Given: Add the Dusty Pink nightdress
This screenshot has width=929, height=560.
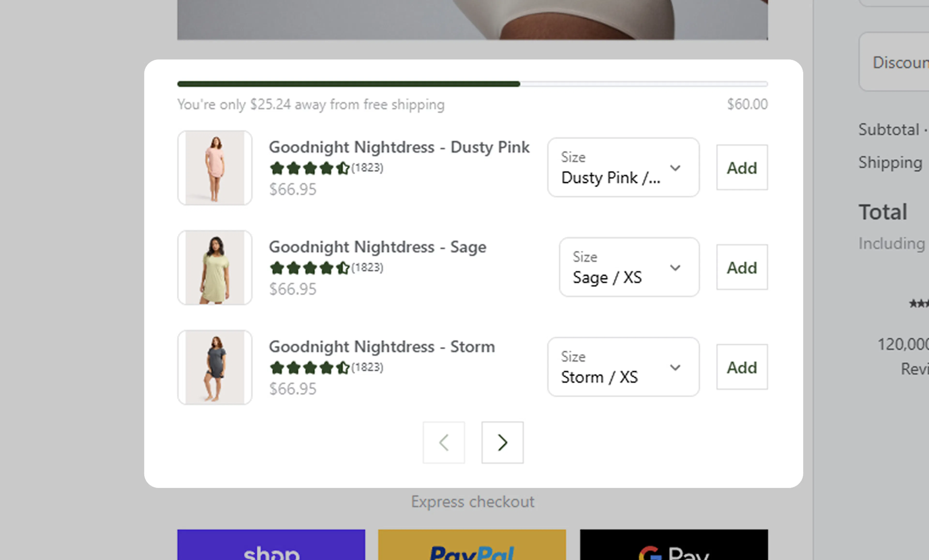Looking at the screenshot, I should (742, 167).
